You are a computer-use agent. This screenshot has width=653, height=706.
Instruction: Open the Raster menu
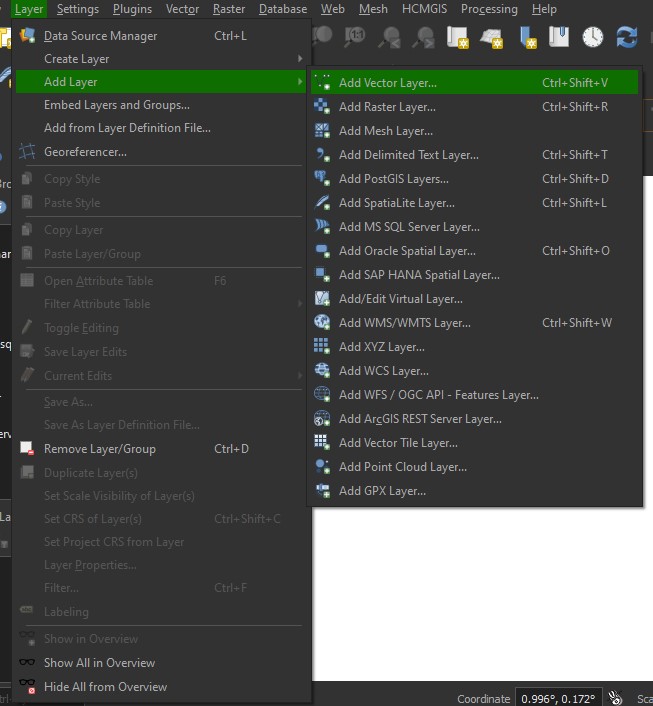click(x=229, y=9)
